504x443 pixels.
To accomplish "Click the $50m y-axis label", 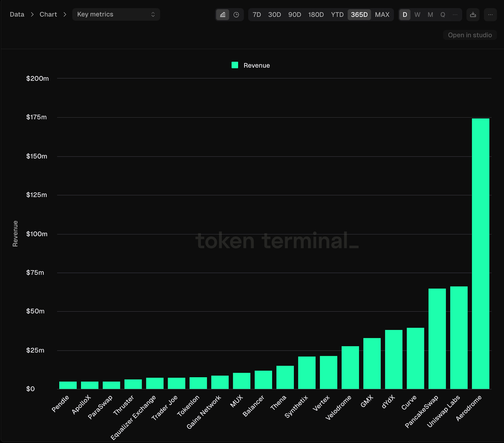I will click(35, 311).
